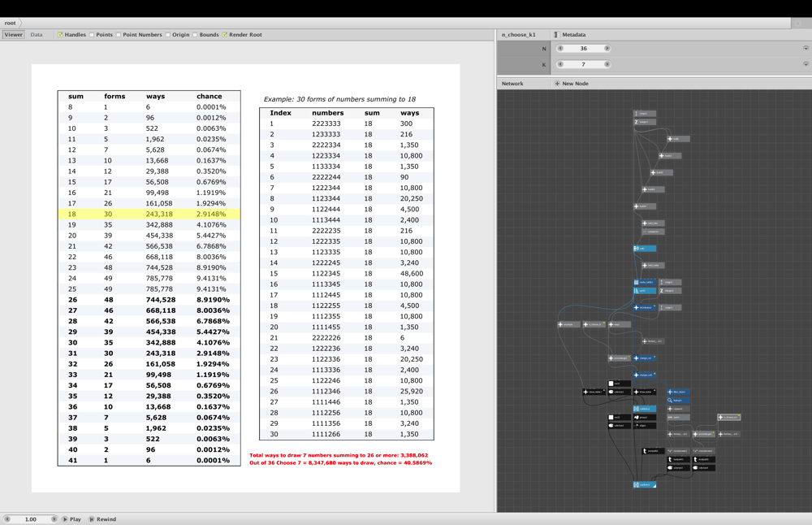This screenshot has height=525, width=812.
Task: Switch to the Data tab
Action: point(37,35)
